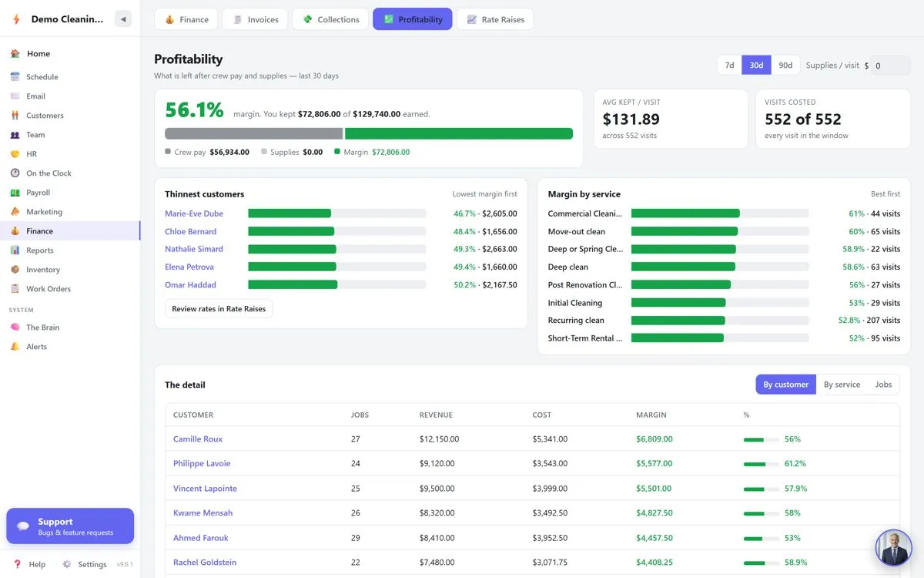Click the Visits Costed 552 of 552 card
The image size is (924, 578).
(833, 119)
